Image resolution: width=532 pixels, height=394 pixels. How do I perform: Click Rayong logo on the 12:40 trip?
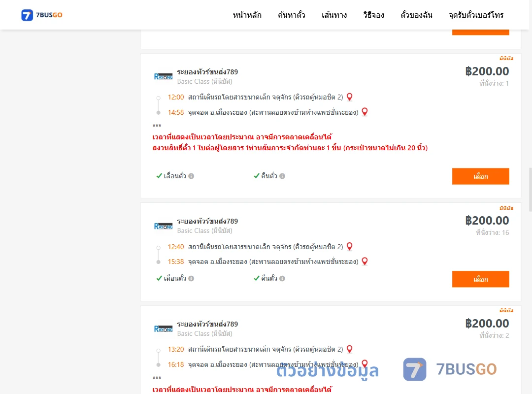tap(163, 226)
